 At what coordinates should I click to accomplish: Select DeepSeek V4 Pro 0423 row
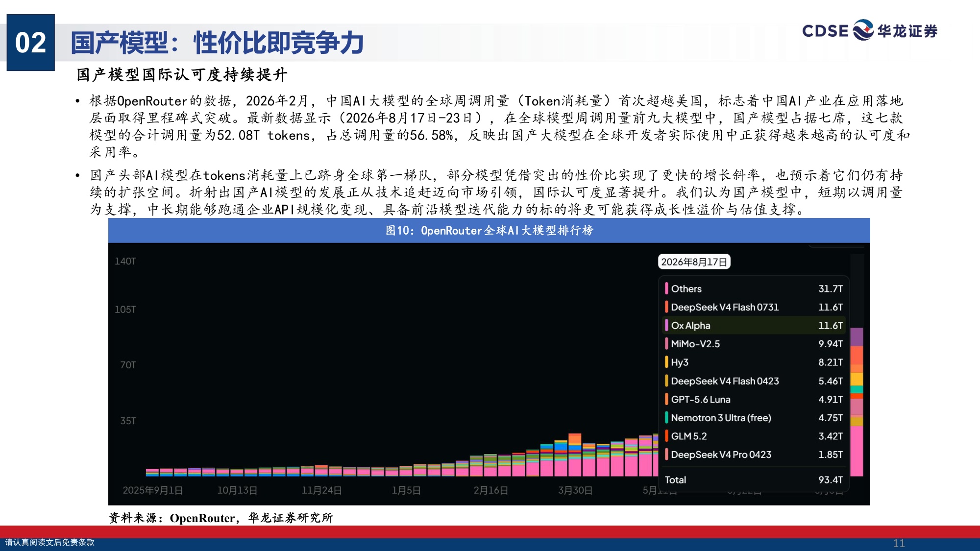click(754, 455)
